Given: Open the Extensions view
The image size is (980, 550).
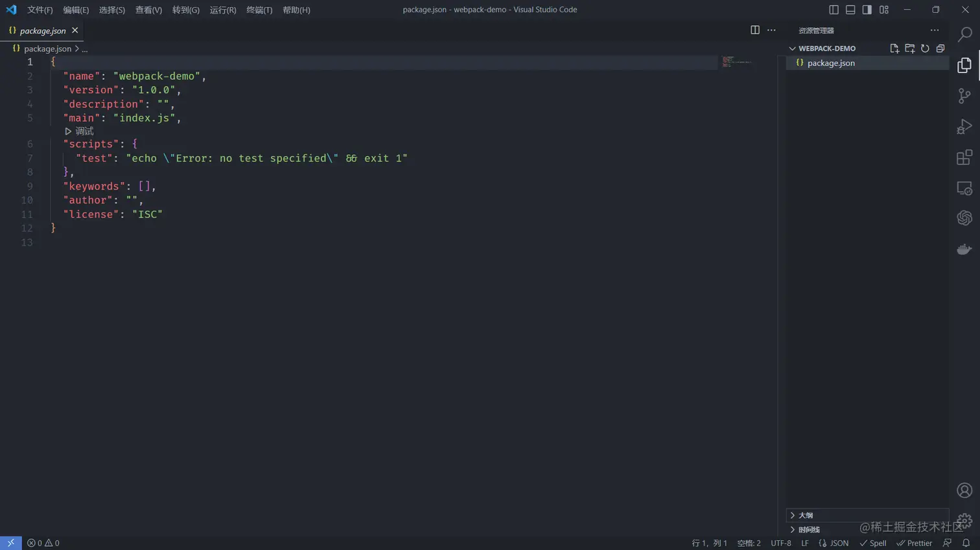Looking at the screenshot, I should [x=964, y=157].
